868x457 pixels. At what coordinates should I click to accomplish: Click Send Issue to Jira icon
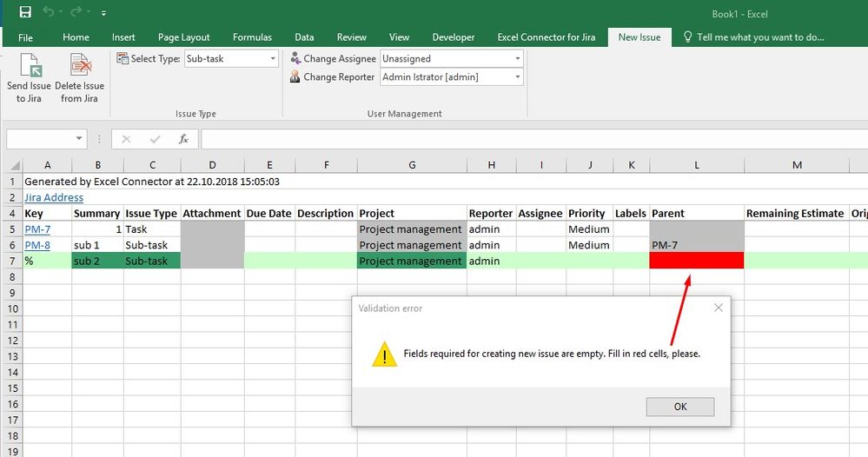pyautogui.click(x=30, y=65)
